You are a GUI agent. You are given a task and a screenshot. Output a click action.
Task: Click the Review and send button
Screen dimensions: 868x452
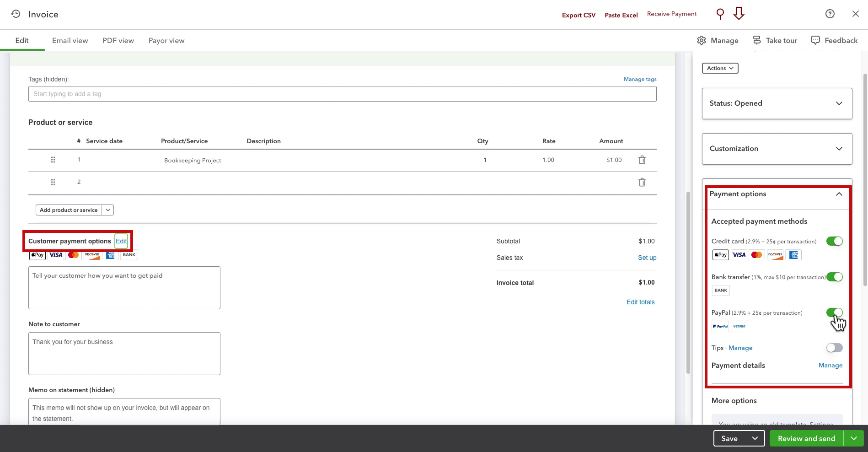click(x=807, y=438)
